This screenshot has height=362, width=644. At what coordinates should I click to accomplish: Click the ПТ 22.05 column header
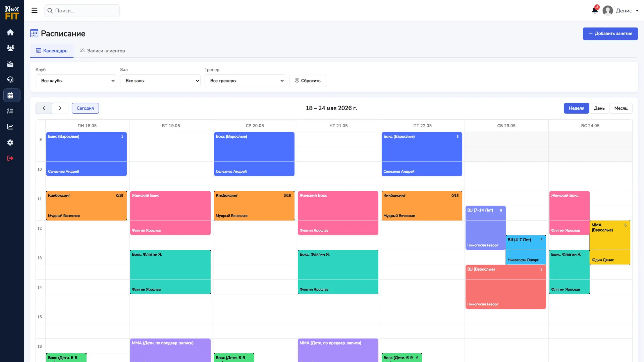[423, 126]
